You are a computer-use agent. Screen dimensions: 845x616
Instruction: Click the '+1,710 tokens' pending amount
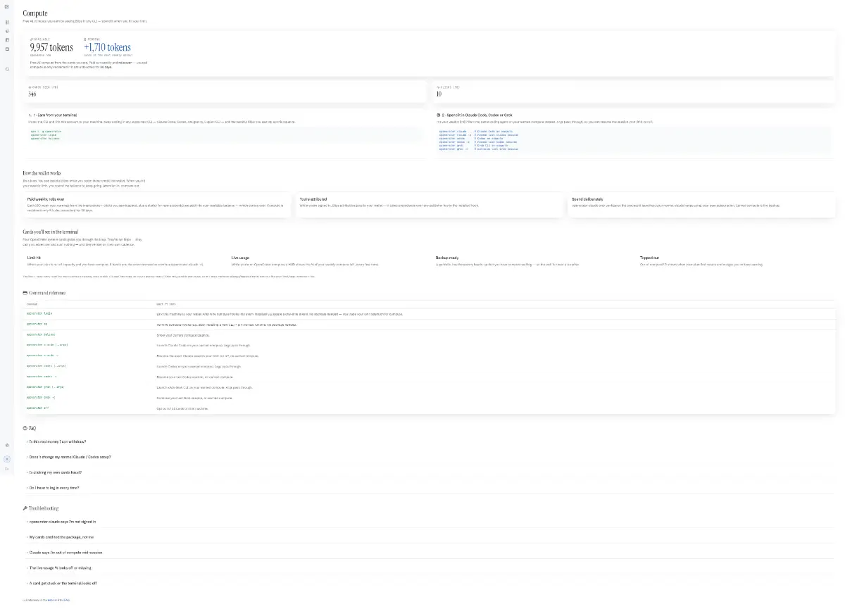pyautogui.click(x=107, y=47)
